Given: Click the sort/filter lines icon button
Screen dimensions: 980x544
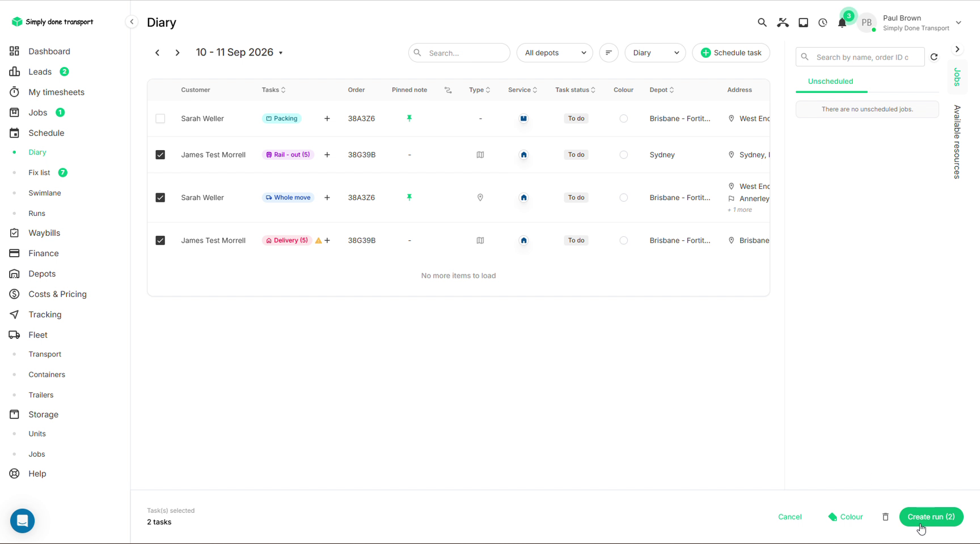Looking at the screenshot, I should [609, 53].
